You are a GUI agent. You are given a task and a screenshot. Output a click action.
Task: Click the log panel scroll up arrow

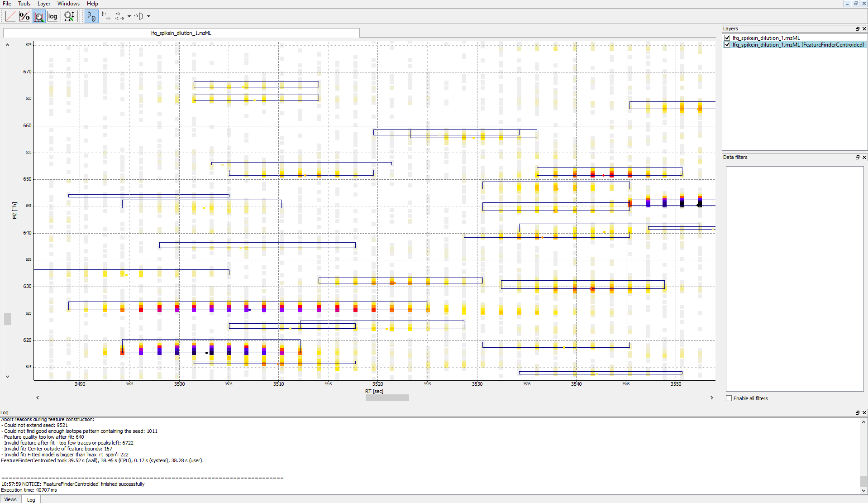pos(863,422)
